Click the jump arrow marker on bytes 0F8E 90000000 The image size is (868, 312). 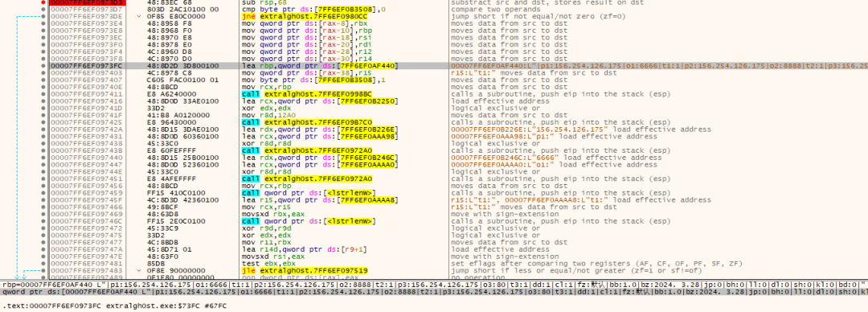[x=140, y=270]
